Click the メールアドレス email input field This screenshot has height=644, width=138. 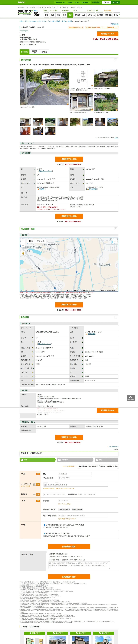coord(76,485)
